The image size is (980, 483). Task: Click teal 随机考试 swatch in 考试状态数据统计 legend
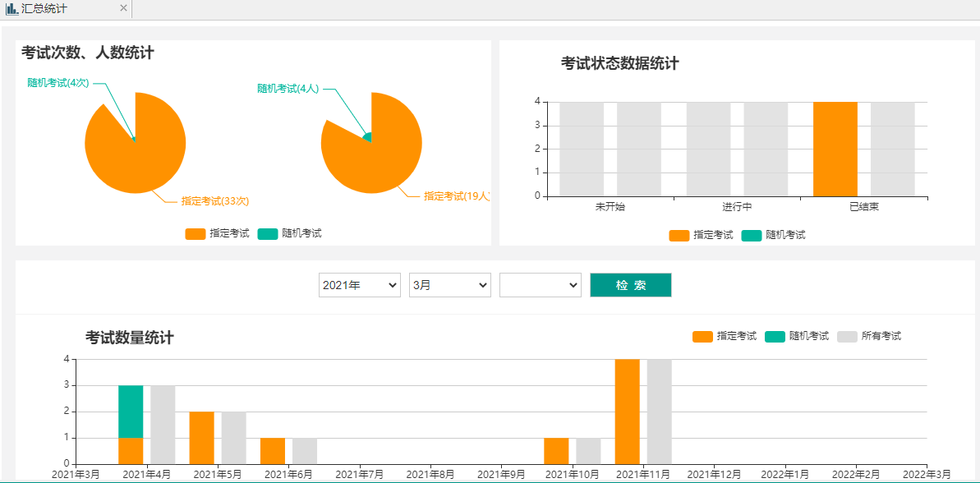[752, 235]
